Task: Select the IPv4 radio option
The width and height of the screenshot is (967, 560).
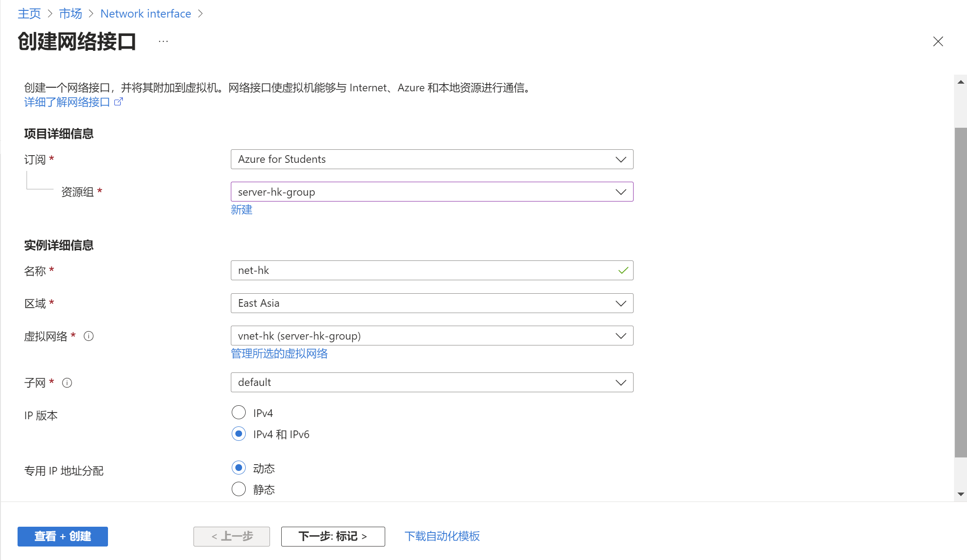Action: point(238,412)
